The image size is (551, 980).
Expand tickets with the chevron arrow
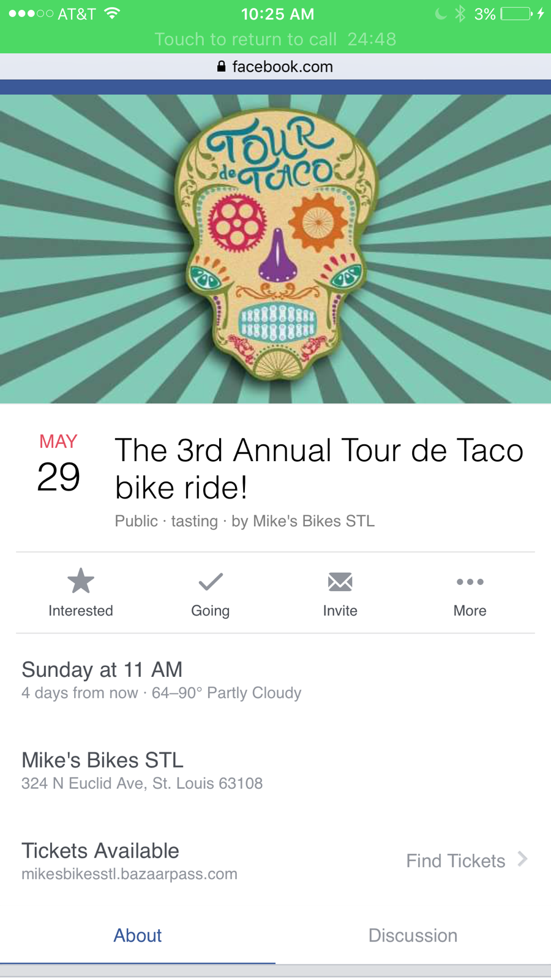522,859
